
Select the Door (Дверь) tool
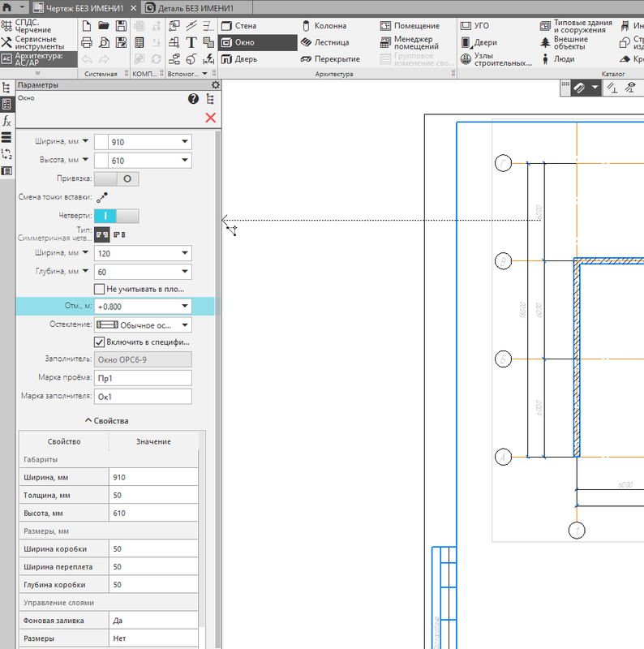click(x=239, y=59)
